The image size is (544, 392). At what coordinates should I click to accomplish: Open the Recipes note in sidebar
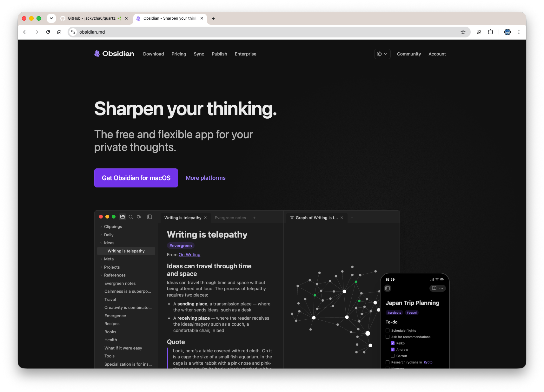pyautogui.click(x=112, y=324)
